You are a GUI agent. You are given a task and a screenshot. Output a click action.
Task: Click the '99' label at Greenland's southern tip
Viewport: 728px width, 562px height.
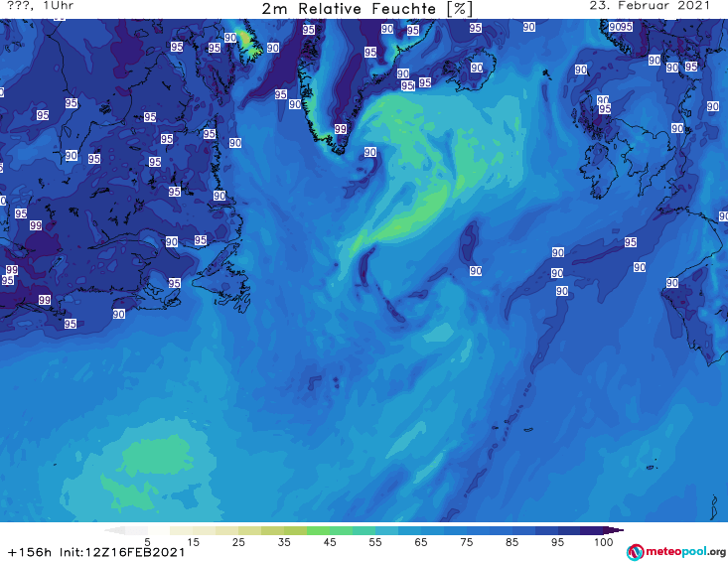coord(341,129)
